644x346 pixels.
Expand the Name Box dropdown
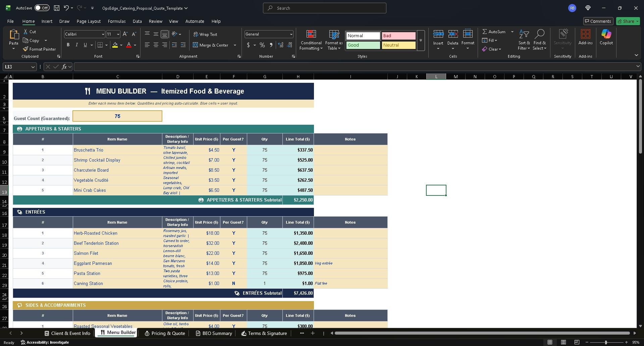(33, 67)
